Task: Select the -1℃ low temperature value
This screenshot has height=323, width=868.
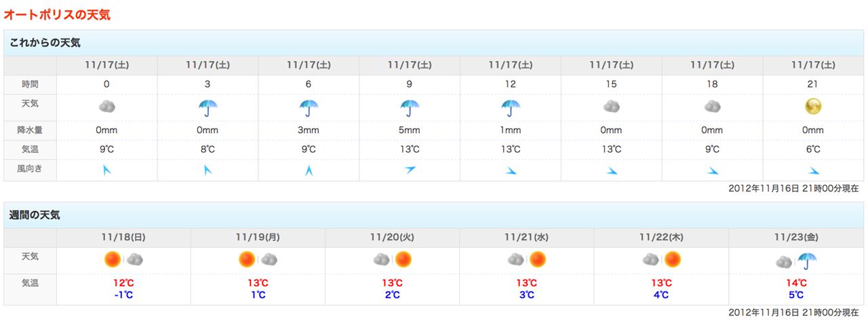Action: coord(123,294)
